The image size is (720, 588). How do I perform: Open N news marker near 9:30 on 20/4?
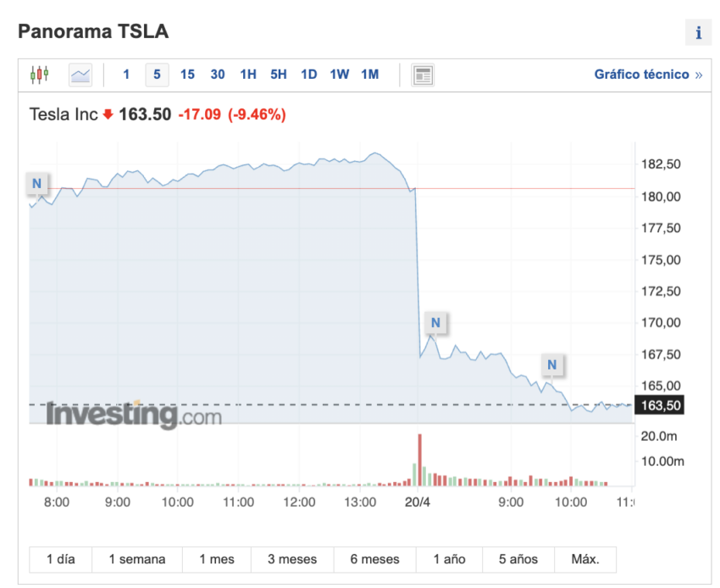(x=551, y=365)
